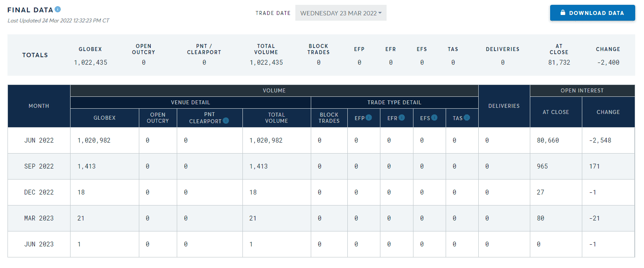Click the MAR 2023 month cell

[x=39, y=218]
